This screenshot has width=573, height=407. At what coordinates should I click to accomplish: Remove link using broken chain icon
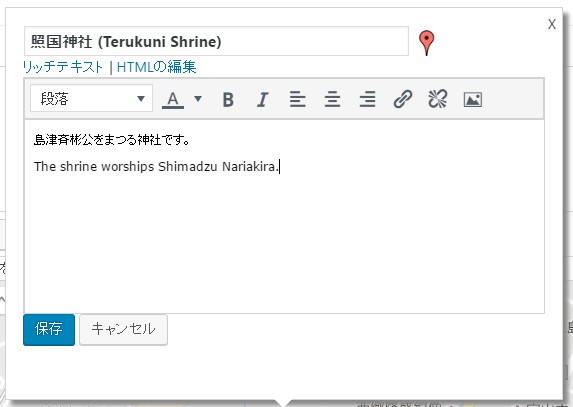click(437, 99)
